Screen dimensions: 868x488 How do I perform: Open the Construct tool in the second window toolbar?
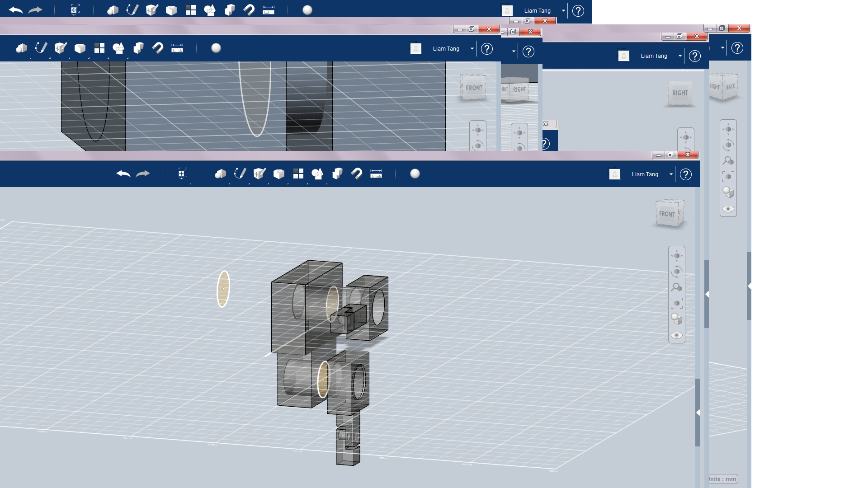point(61,48)
